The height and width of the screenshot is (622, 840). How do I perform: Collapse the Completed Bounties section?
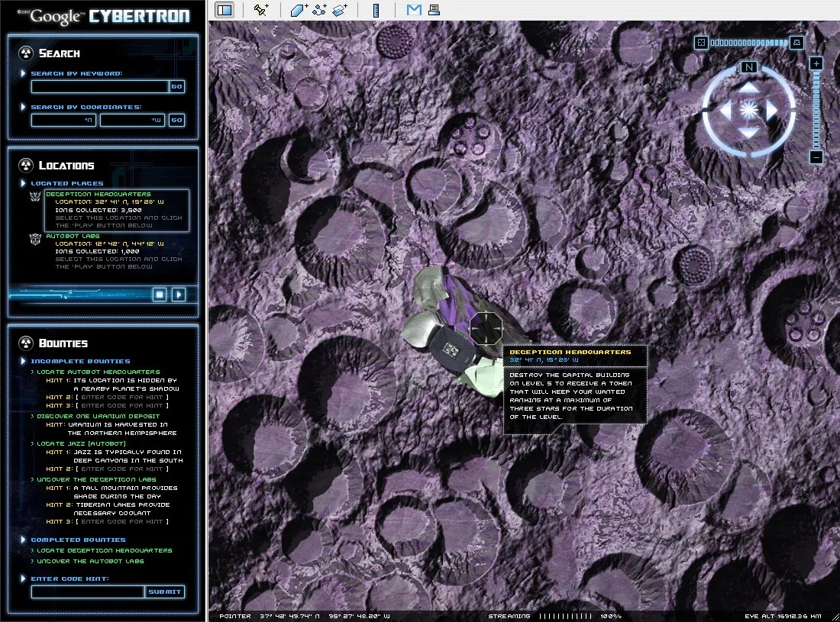tap(23, 540)
